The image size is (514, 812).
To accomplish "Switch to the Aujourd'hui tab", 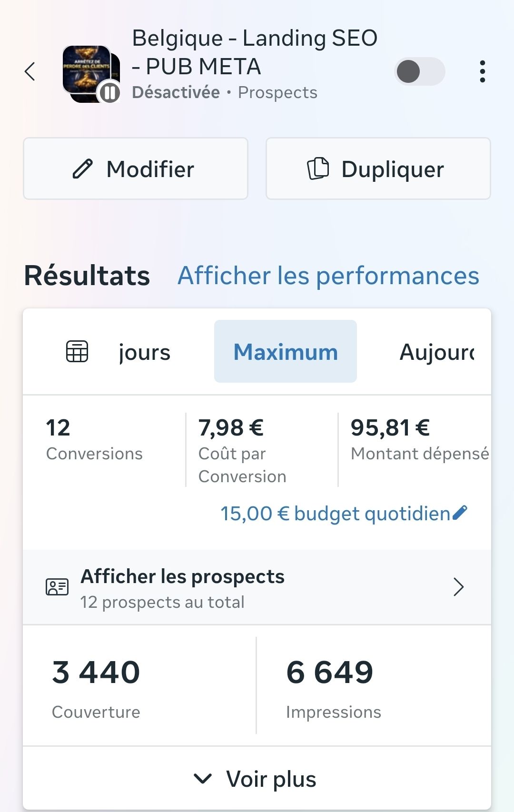I will [437, 352].
